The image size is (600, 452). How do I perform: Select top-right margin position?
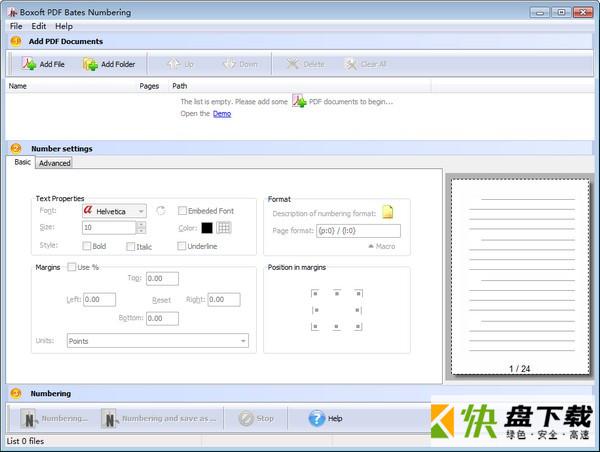pos(358,294)
